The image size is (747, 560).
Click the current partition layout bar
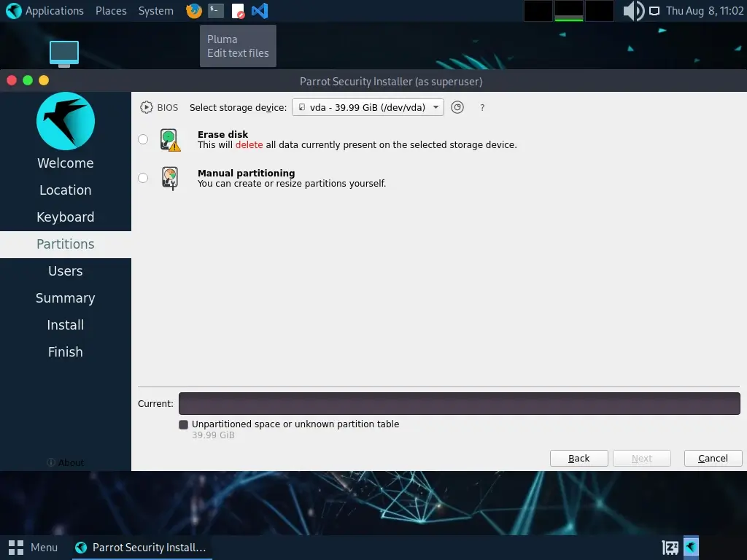click(x=459, y=403)
